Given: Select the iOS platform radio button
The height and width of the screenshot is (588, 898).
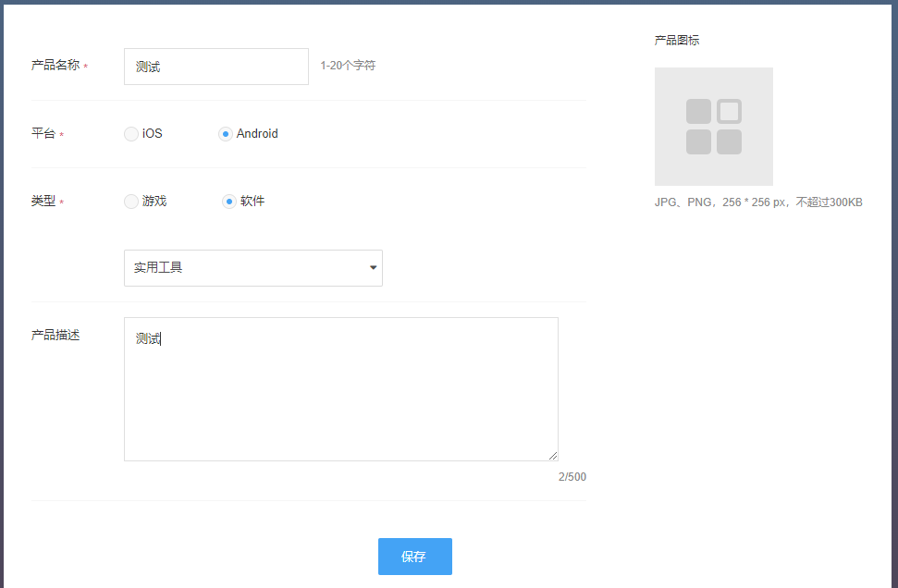Looking at the screenshot, I should (130, 134).
